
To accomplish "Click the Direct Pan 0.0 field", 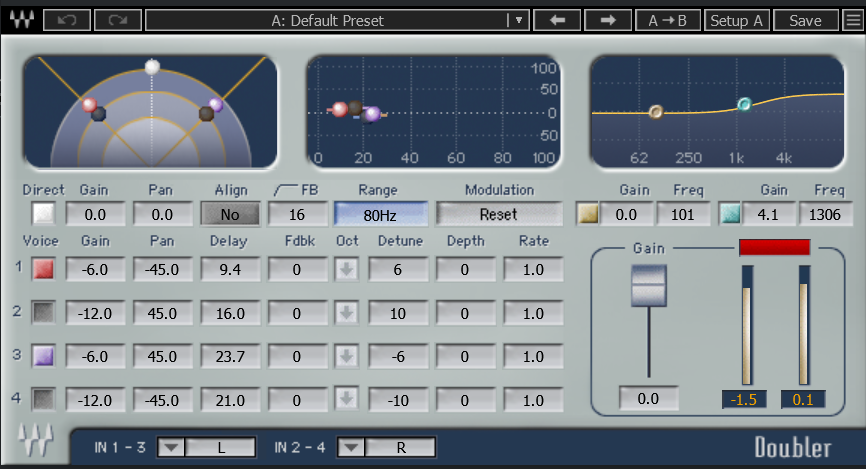I will [x=162, y=214].
